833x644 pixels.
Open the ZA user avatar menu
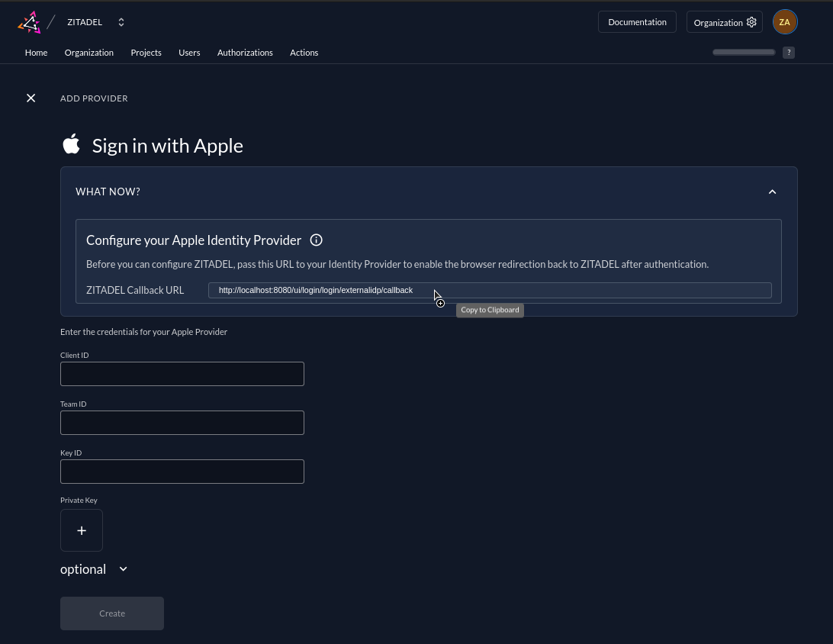click(x=785, y=21)
